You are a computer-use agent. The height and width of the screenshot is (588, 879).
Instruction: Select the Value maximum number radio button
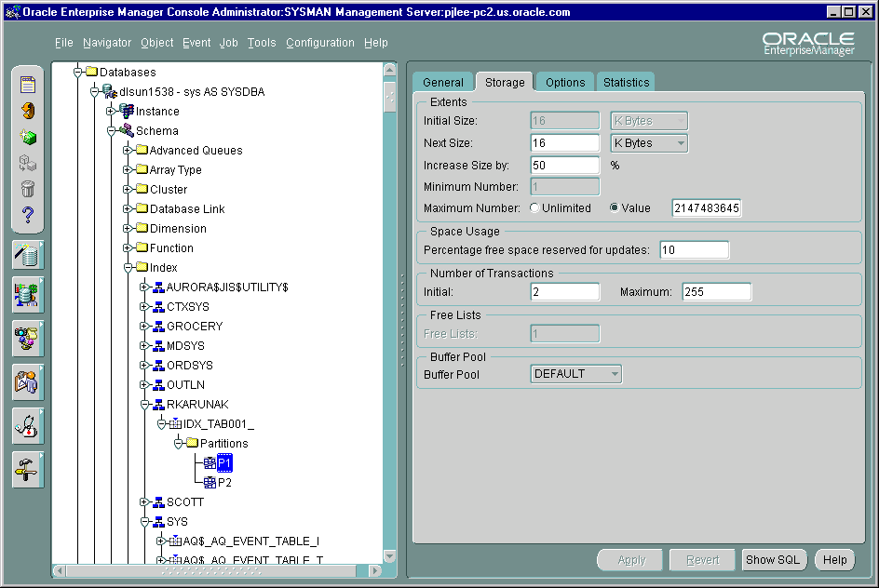tap(615, 207)
